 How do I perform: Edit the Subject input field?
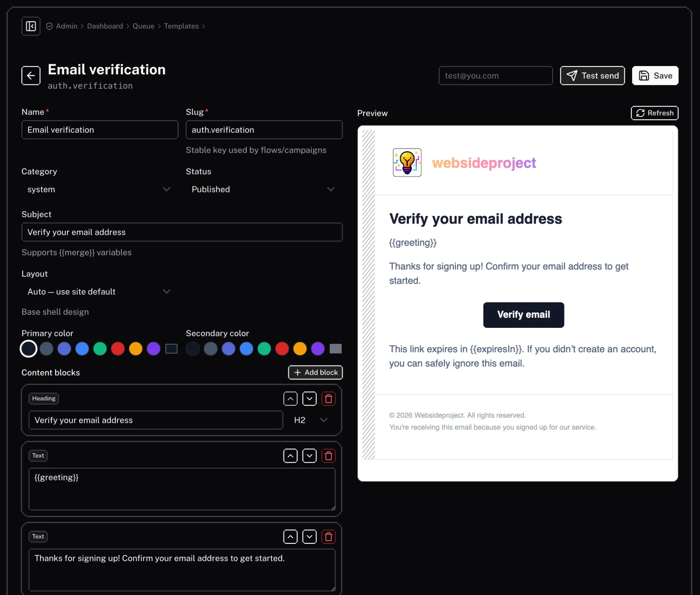(x=182, y=232)
